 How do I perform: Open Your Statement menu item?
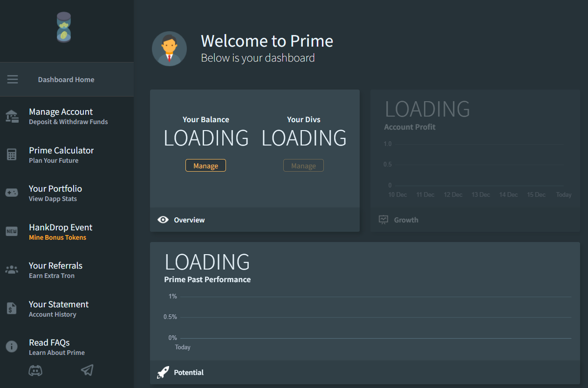[67, 308]
